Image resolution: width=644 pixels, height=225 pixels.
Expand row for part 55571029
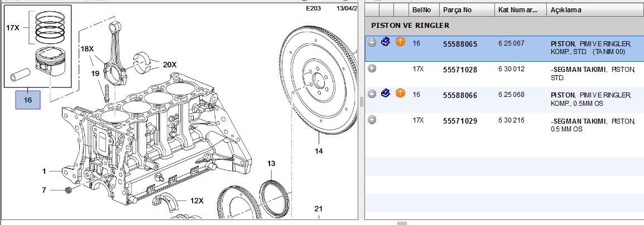pyautogui.click(x=372, y=120)
